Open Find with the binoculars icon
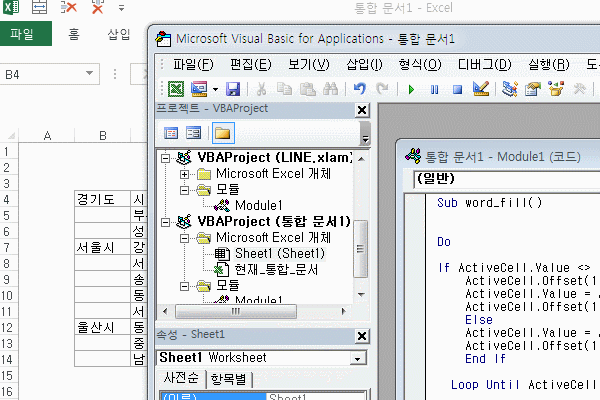Screen dimensions: 600x400 pos(331,89)
